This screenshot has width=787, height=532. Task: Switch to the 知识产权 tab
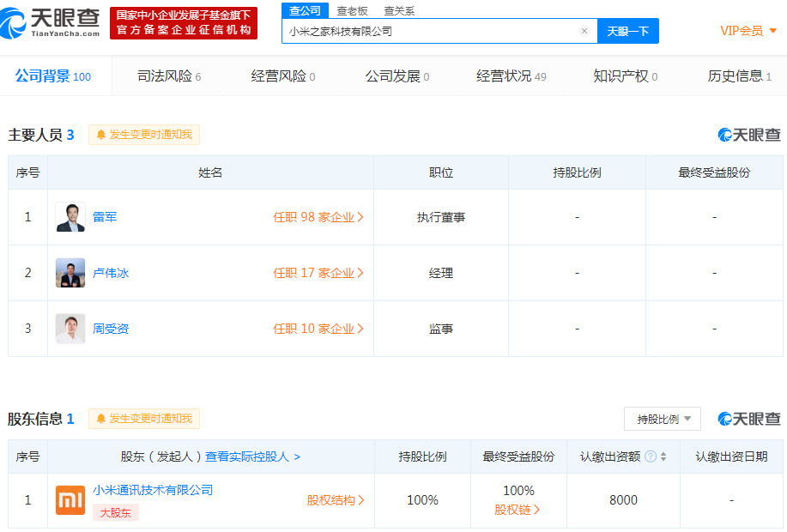626,76
